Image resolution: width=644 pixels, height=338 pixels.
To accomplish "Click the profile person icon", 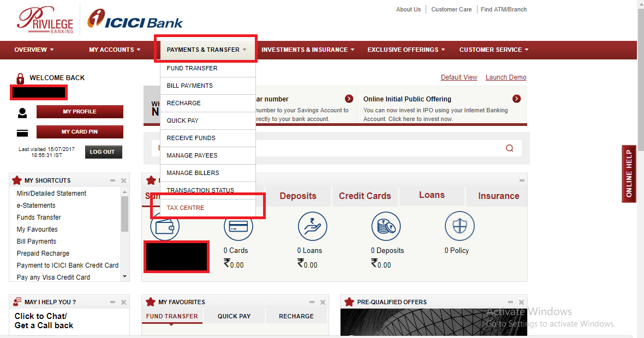I will coord(22,113).
